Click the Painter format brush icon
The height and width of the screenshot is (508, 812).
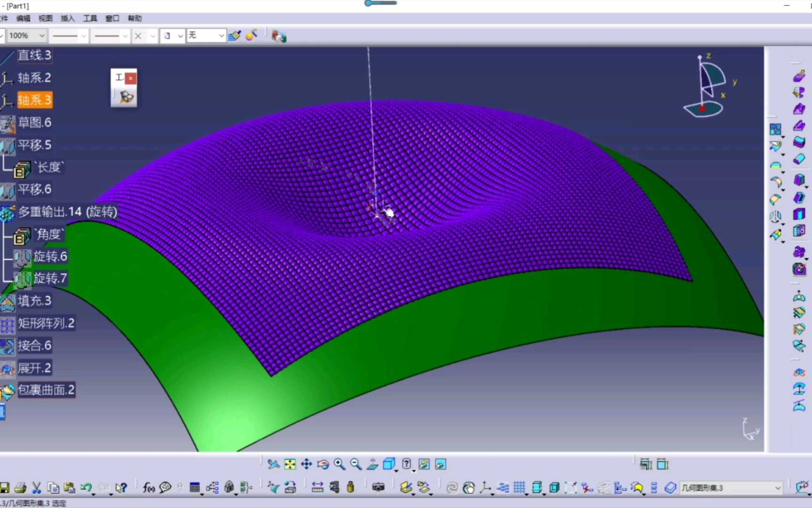pos(234,36)
